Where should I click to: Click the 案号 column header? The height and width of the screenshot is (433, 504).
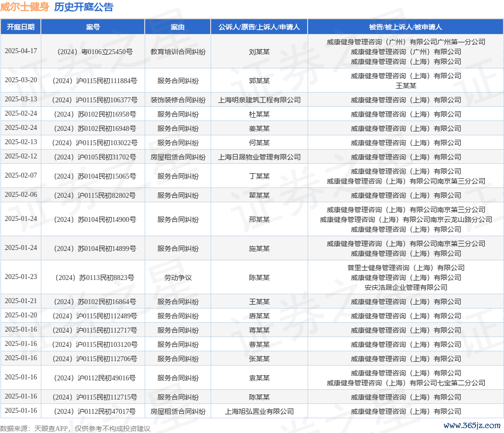pyautogui.click(x=93, y=27)
